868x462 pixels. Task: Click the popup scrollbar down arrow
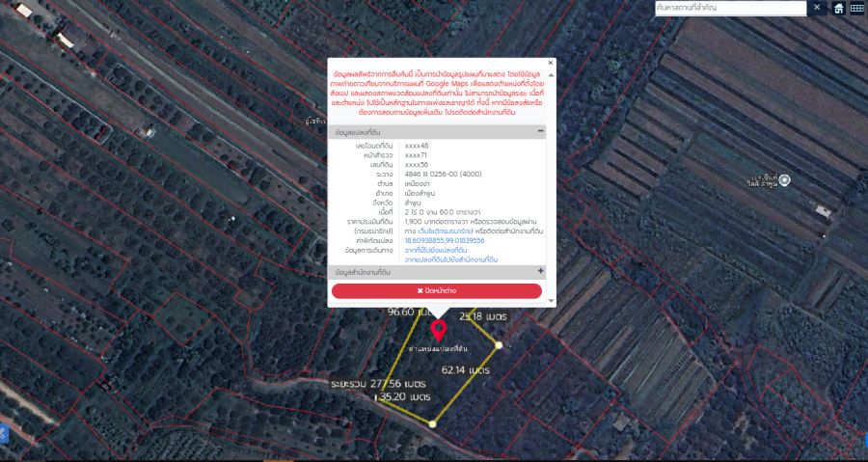tap(552, 300)
